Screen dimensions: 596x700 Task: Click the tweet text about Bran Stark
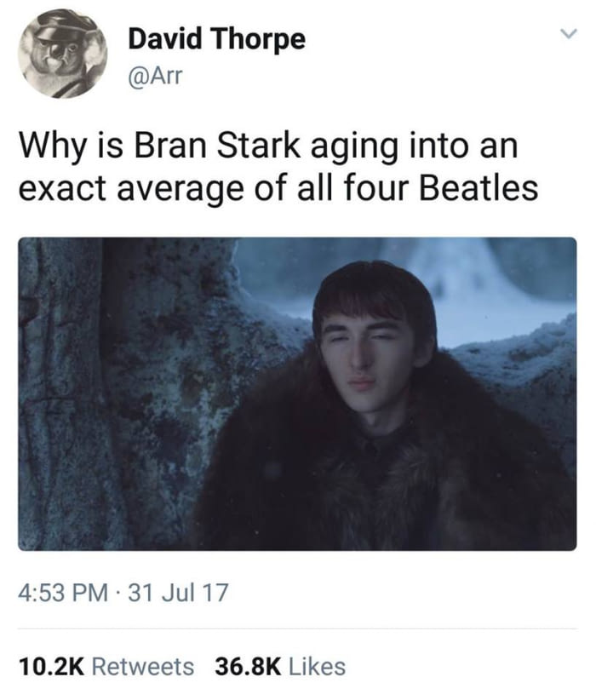278,166
